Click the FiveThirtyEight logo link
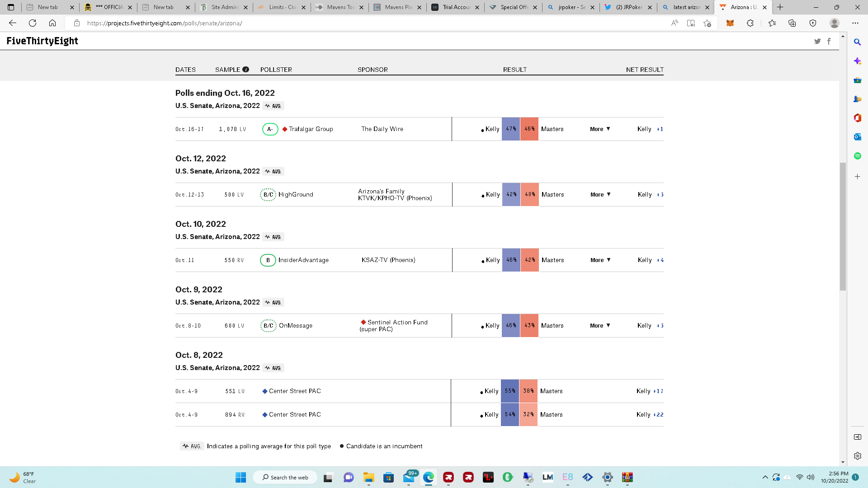The height and width of the screenshot is (488, 868). coord(42,41)
